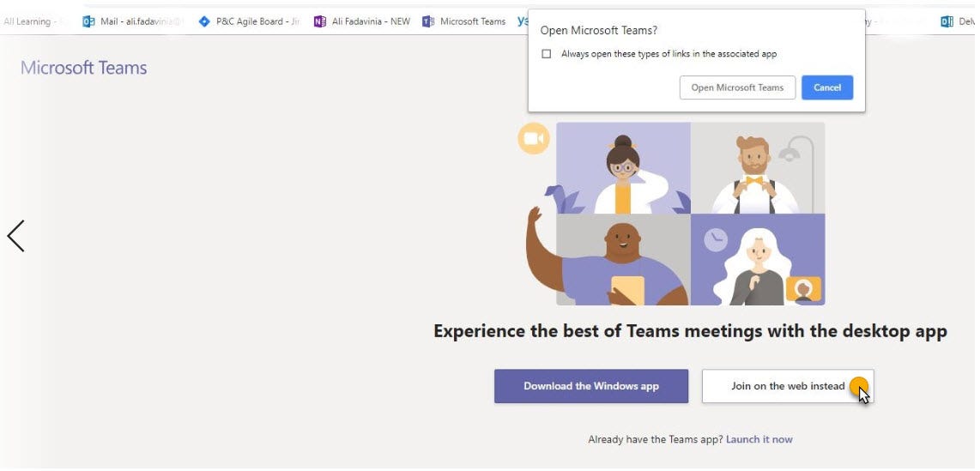Click the Open Microsoft Teams button
Screen dimensions: 980x471
[x=737, y=88]
